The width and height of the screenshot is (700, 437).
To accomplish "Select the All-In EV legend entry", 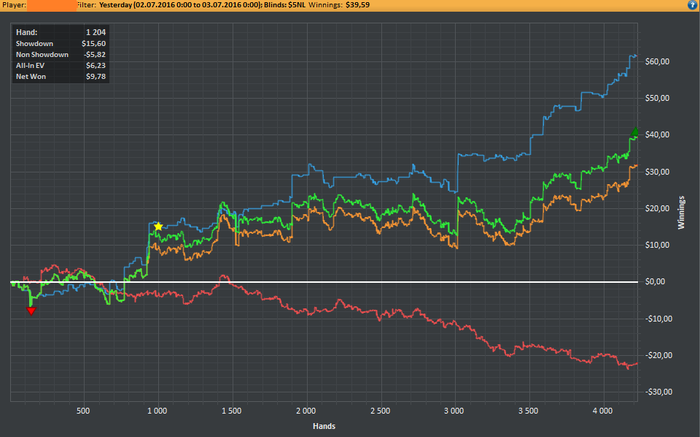I will tap(61, 66).
